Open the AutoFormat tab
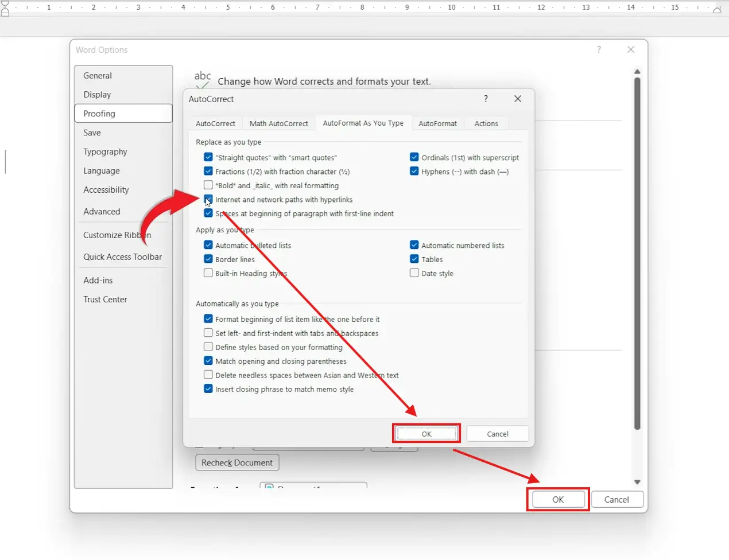The image size is (729, 560). 437,123
